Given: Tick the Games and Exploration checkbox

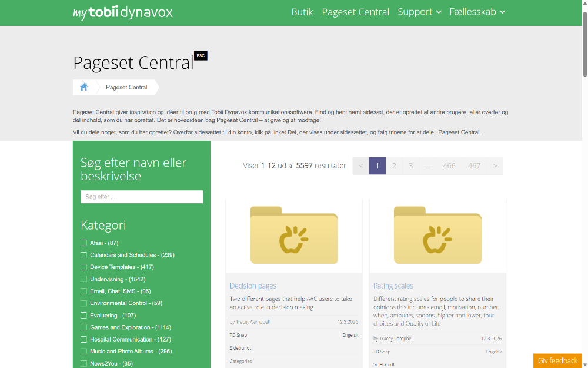Looking at the screenshot, I should click(83, 327).
